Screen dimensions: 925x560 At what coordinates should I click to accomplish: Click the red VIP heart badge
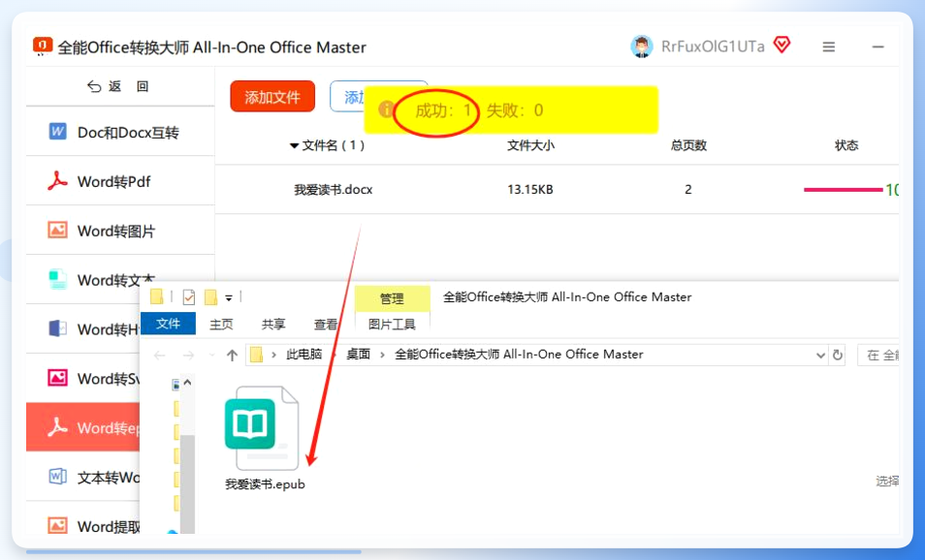781,45
